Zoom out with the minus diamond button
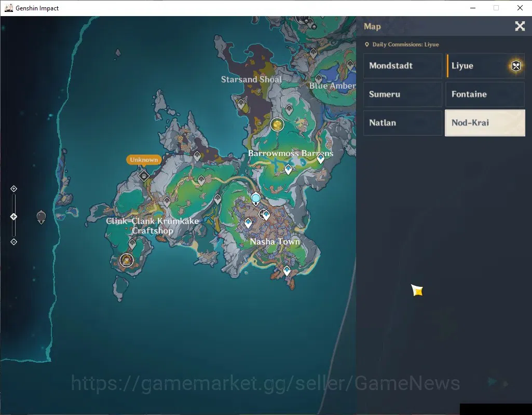The height and width of the screenshot is (415, 532). point(13,242)
